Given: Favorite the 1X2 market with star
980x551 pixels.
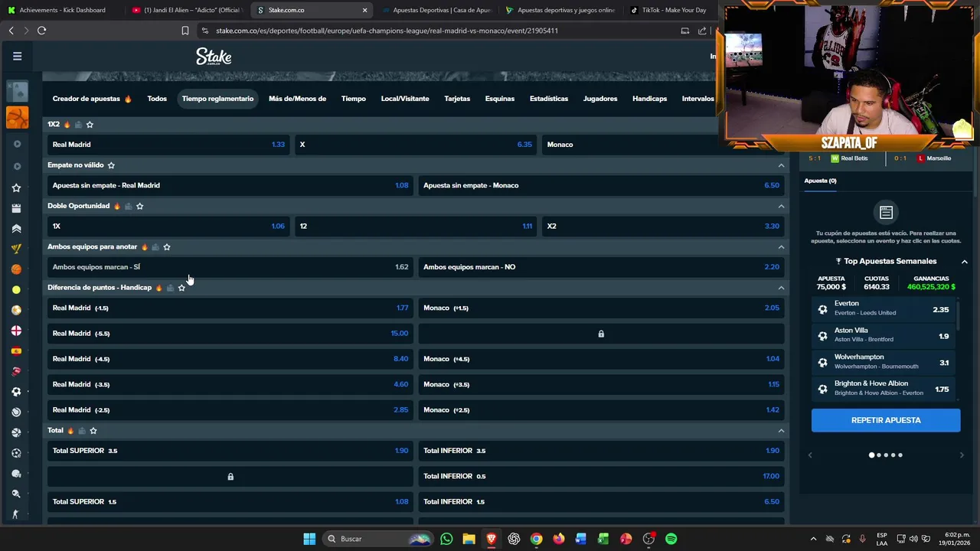Looking at the screenshot, I should (90, 124).
